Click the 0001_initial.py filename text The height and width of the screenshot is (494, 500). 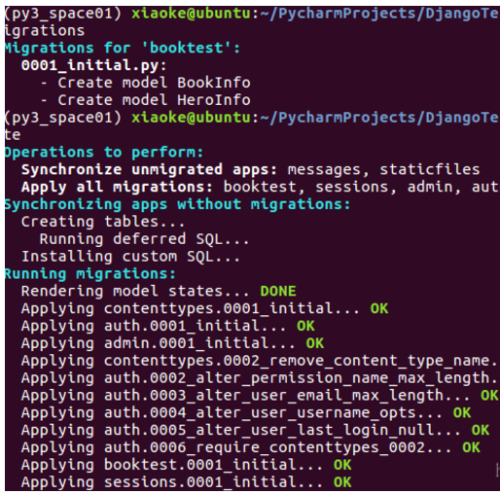(94, 65)
